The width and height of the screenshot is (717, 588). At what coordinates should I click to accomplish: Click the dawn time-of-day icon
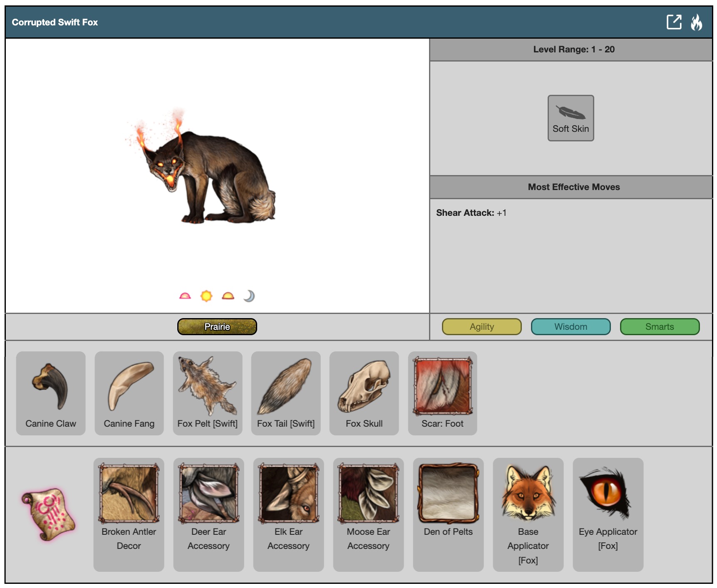pyautogui.click(x=185, y=296)
